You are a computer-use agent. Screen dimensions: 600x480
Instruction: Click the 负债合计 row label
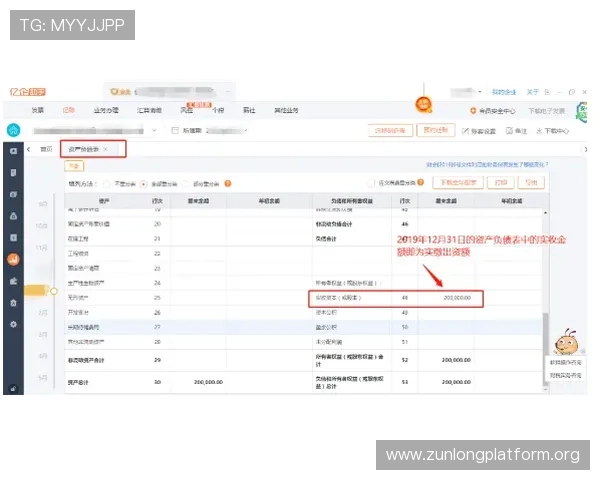pyautogui.click(x=326, y=238)
